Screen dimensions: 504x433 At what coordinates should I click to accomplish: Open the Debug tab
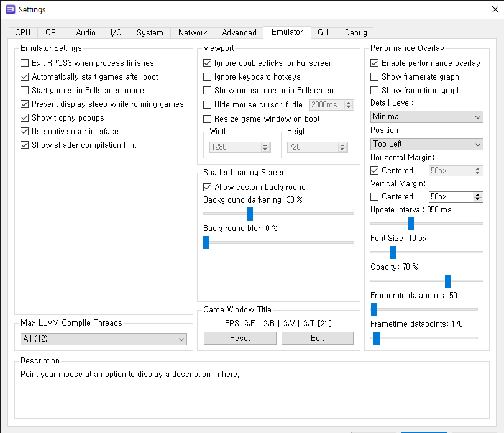(356, 33)
